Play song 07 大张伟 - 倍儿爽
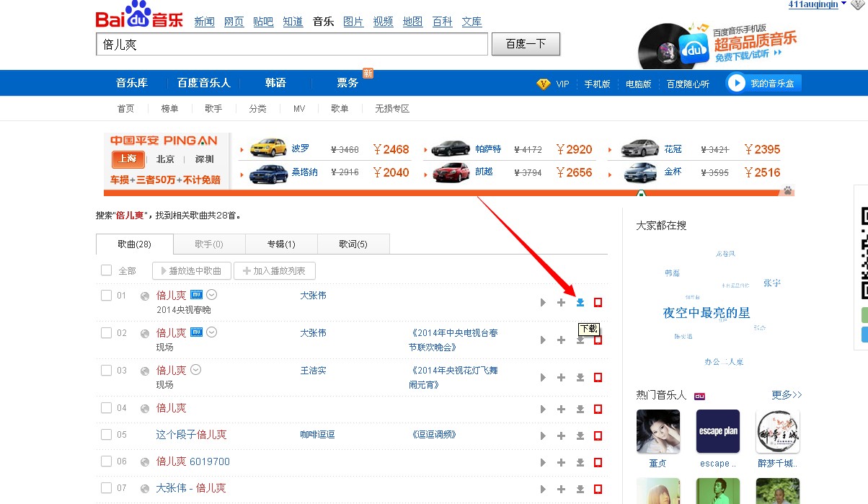Image resolution: width=868 pixels, height=504 pixels. 543,489
